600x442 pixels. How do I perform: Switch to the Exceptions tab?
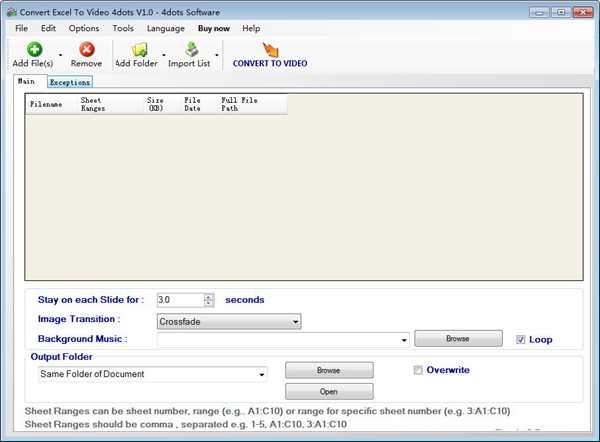coord(70,82)
